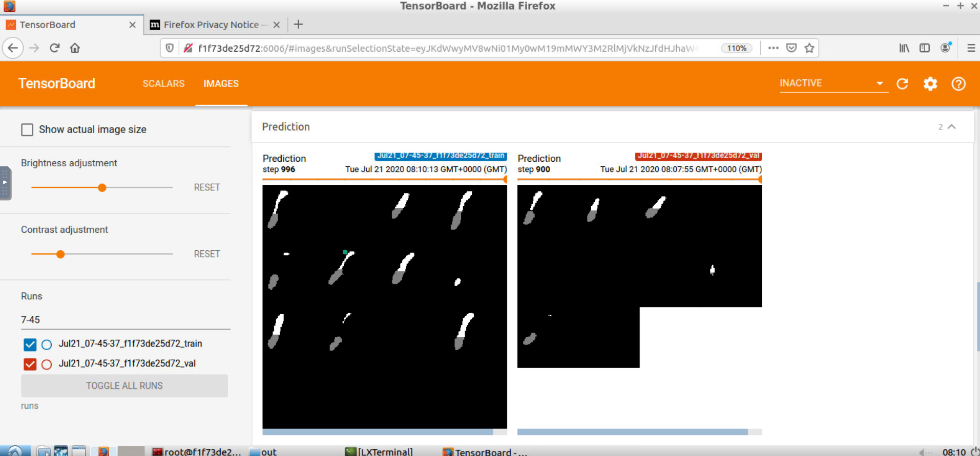The width and height of the screenshot is (980, 456).
Task: Open the system start menu icon
Action: [x=15, y=451]
